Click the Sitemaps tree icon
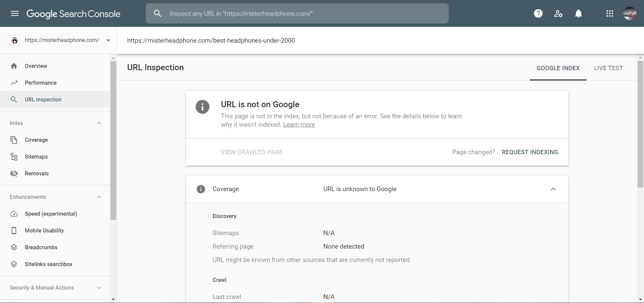The image size is (644, 303). pos(14,157)
